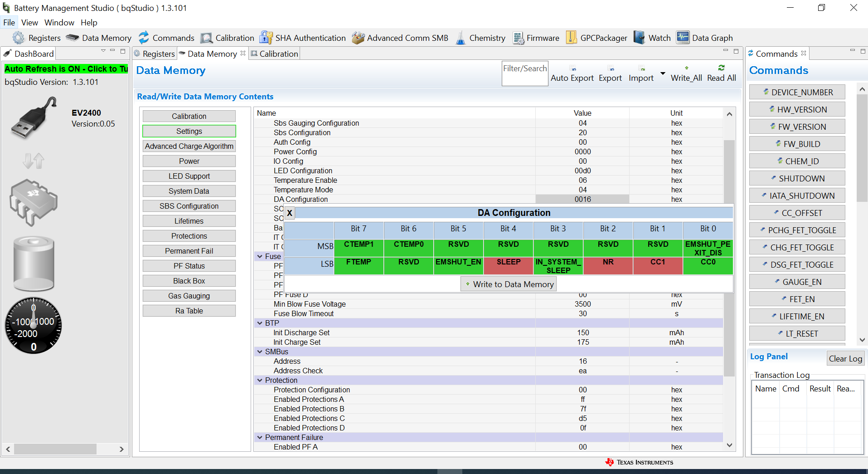The width and height of the screenshot is (868, 474).
Task: Click Import in Data Memory
Action: (x=641, y=73)
